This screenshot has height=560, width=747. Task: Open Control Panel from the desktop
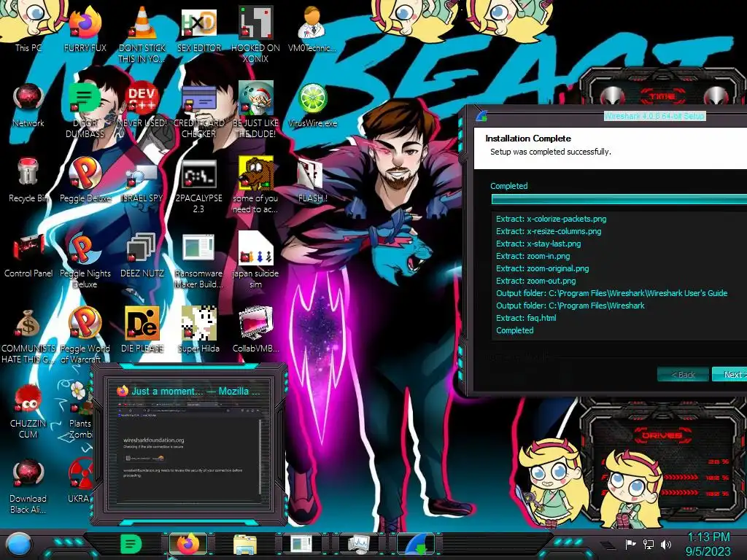coord(28,254)
